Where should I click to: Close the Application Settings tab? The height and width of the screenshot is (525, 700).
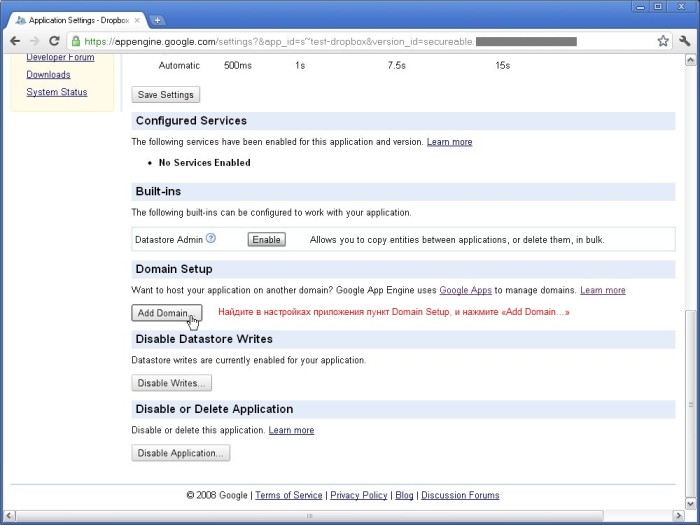click(137, 20)
